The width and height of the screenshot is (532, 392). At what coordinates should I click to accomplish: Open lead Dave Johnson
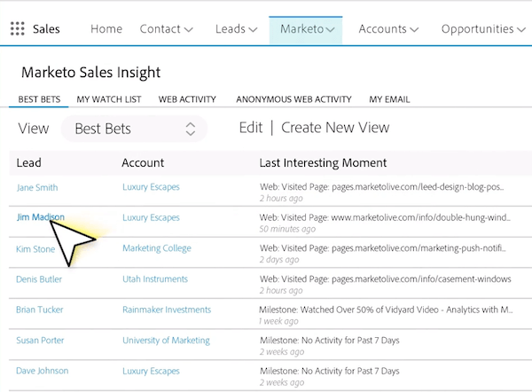point(42,371)
